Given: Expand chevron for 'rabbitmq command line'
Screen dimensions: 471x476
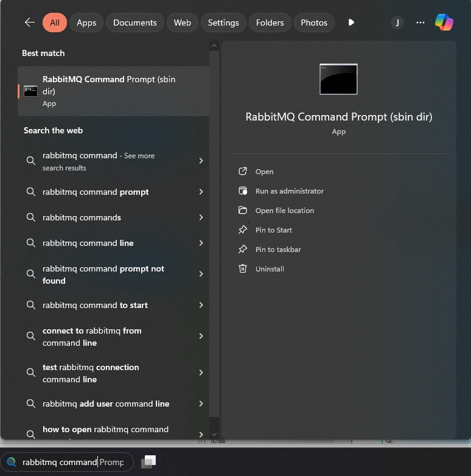Looking at the screenshot, I should [x=201, y=242].
